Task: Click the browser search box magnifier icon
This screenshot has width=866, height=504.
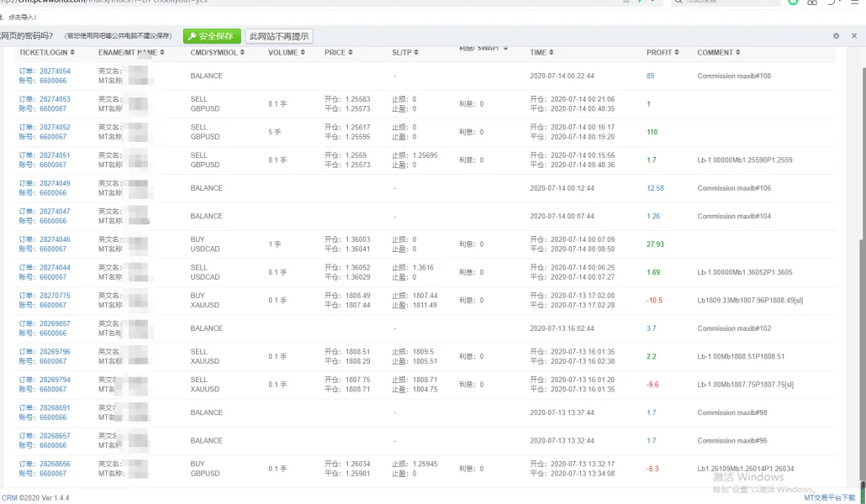Action: [679, 2]
